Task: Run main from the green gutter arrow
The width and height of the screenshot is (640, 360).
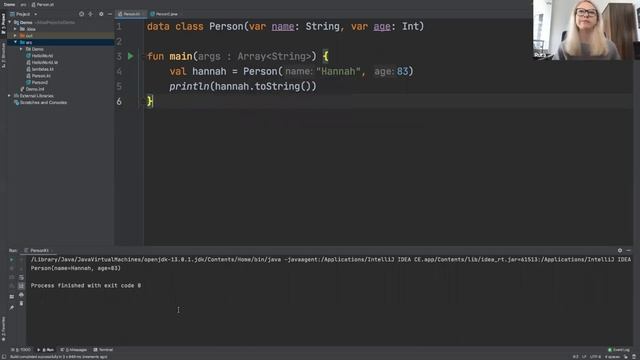Action: [x=131, y=56]
